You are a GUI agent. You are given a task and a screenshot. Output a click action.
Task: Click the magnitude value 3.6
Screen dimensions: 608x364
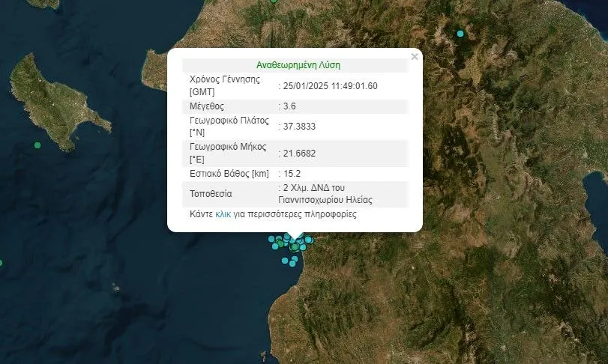point(289,106)
